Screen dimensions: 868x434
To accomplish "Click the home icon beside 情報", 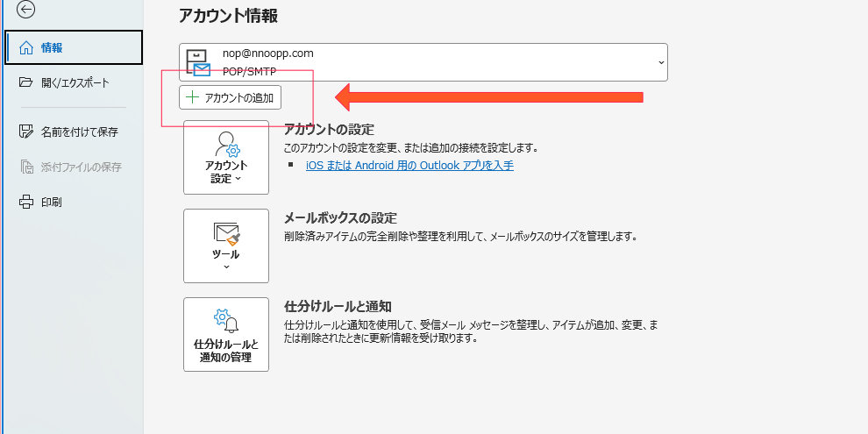I will coord(26,48).
